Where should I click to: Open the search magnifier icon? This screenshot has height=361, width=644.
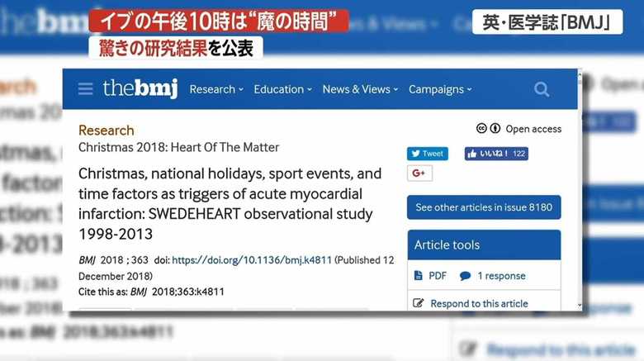click(x=542, y=89)
